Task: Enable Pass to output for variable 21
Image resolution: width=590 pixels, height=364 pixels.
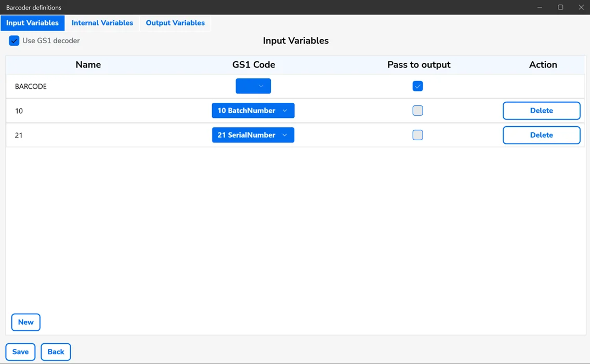Action: click(417, 135)
